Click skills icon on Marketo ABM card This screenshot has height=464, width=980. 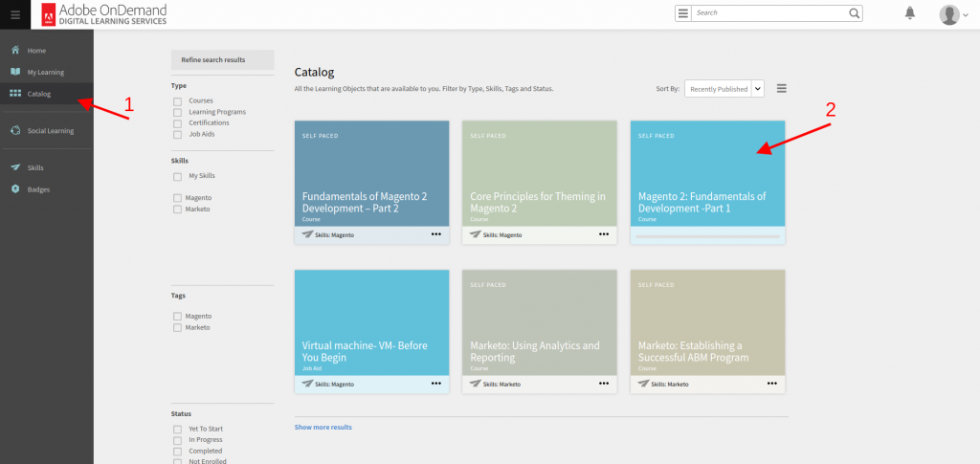(644, 384)
